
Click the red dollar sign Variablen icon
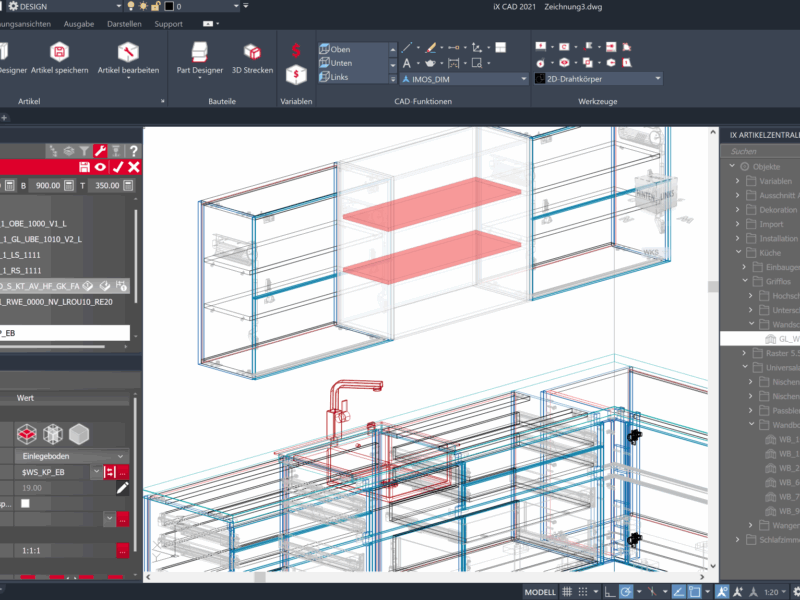(x=296, y=50)
